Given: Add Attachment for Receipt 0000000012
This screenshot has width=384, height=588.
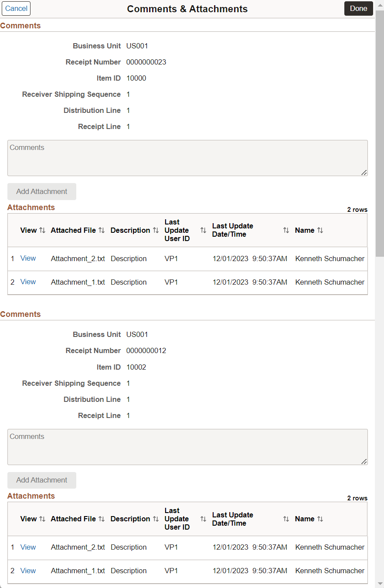Looking at the screenshot, I should [42, 480].
